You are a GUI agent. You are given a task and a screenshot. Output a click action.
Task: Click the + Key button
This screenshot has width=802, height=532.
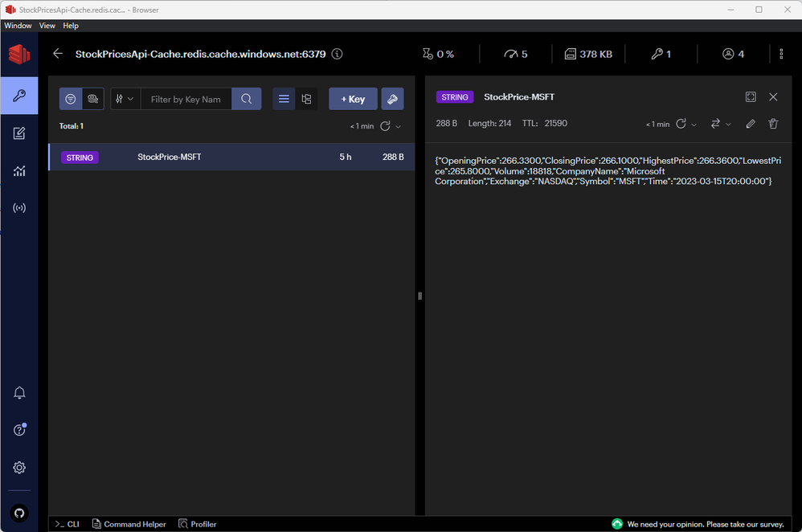(x=353, y=99)
